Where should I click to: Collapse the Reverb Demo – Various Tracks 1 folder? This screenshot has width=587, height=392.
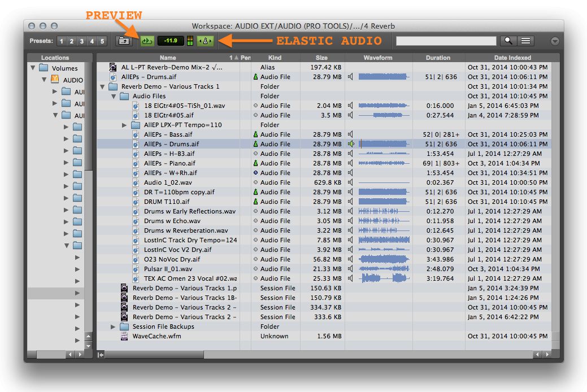click(x=102, y=86)
